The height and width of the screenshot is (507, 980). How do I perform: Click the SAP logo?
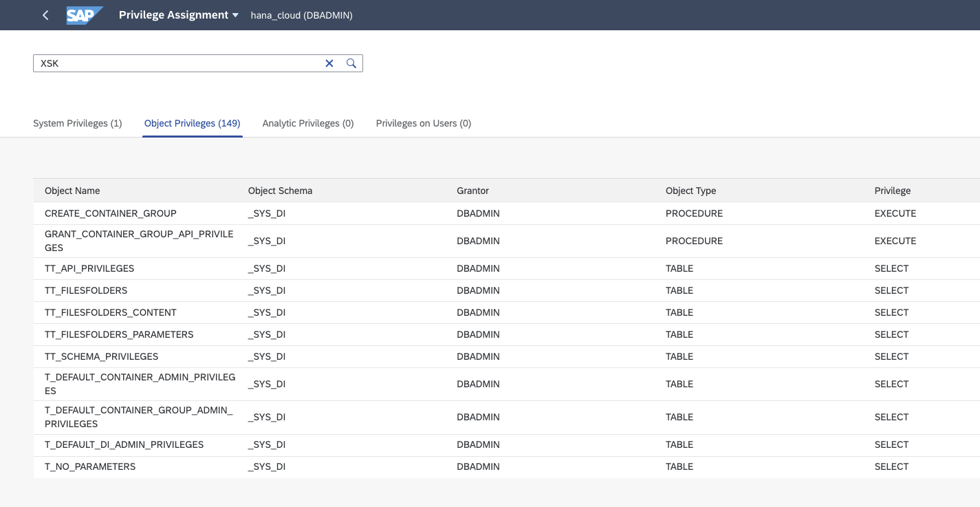(85, 15)
